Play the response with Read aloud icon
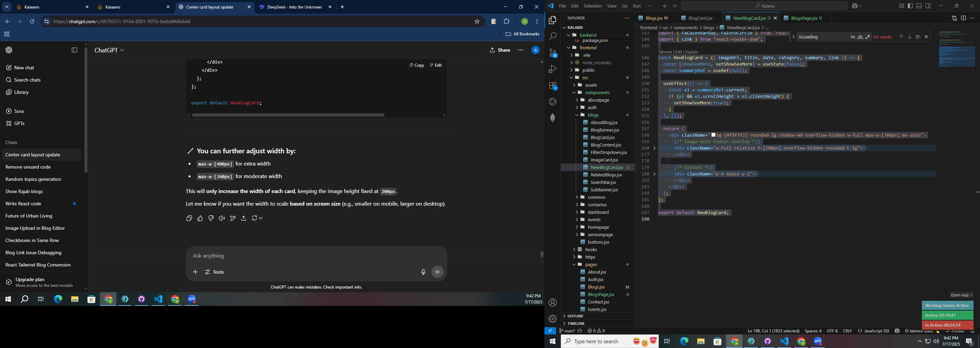This screenshot has height=348, width=980. [x=222, y=218]
